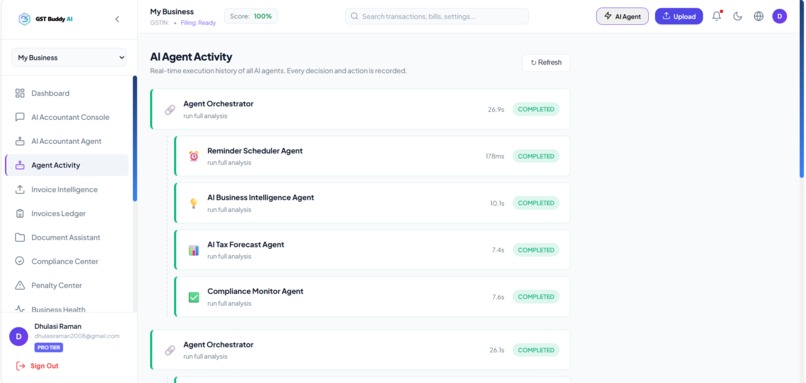Viewport: 806px width, 383px height.
Task: Click COMPLETED badge on 26.9s Agent Orchestrator
Action: coord(536,110)
